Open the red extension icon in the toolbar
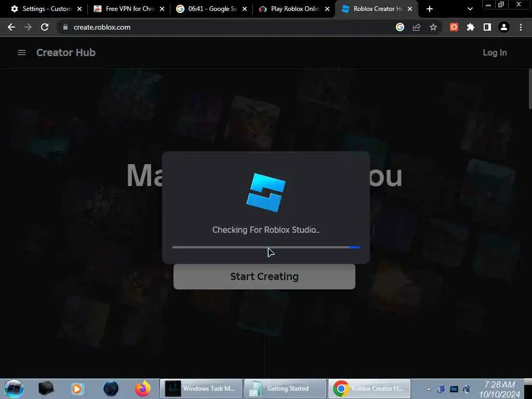The height and width of the screenshot is (399, 532). 454,27
